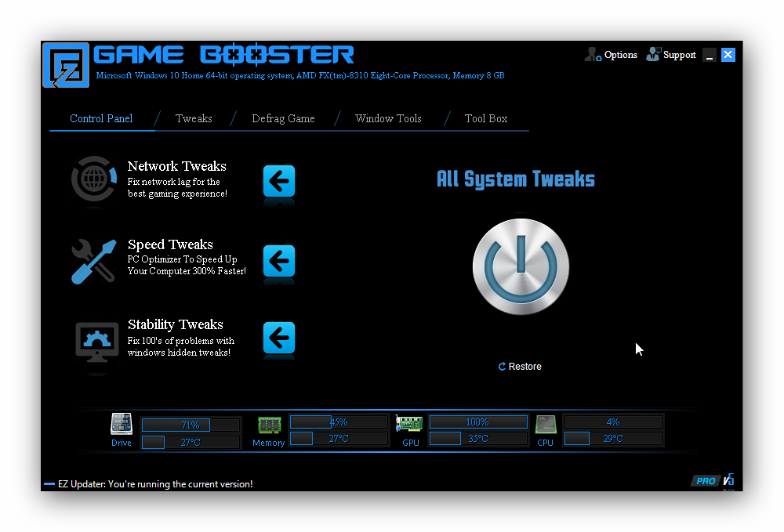Apply Network Tweaks with its blue arrow button
Screen dimensions: 784x532
[279, 181]
